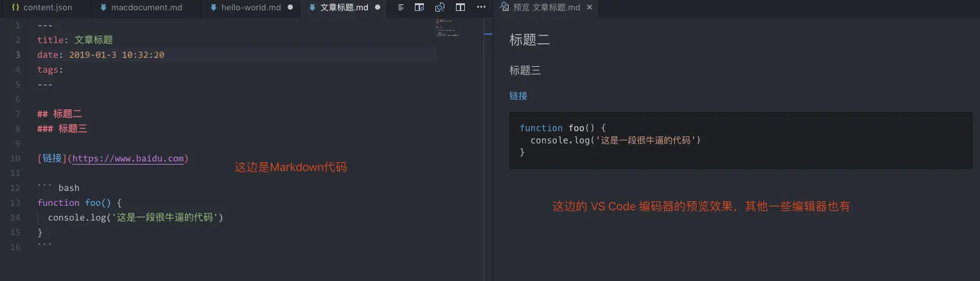Click markdown icon on hello-world.md tab
This screenshot has width=980, height=281.
point(213,8)
